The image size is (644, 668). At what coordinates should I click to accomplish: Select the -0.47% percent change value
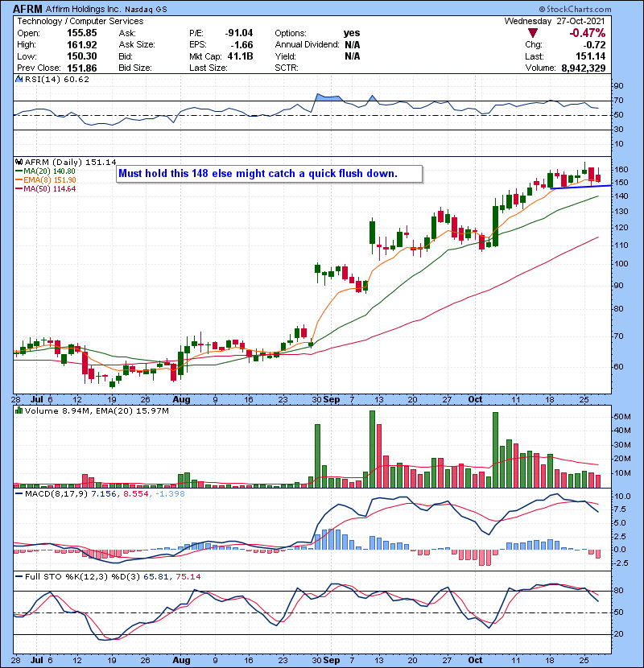[x=588, y=33]
